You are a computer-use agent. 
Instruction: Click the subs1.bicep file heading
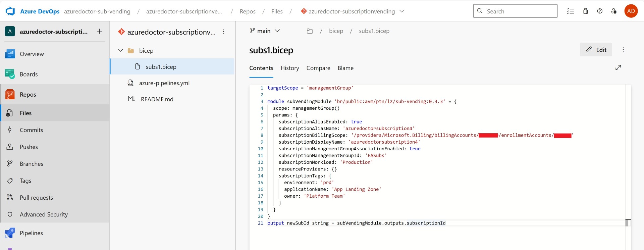pyautogui.click(x=271, y=50)
